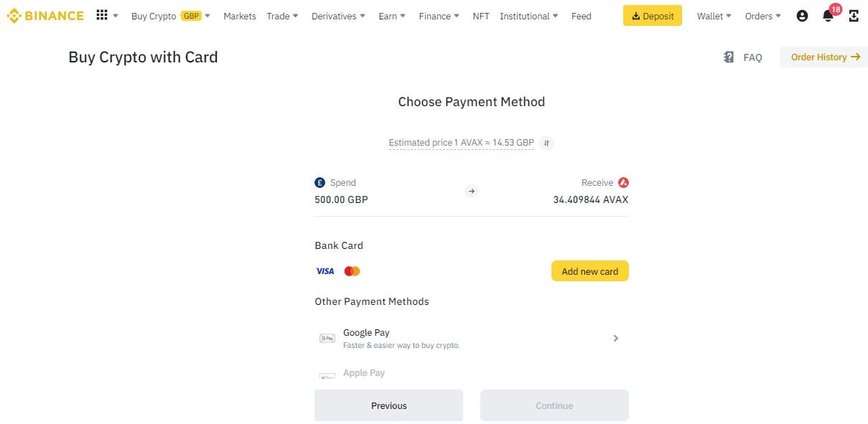Open the Wallet dropdown
The width and height of the screenshot is (868, 424).
point(714,16)
